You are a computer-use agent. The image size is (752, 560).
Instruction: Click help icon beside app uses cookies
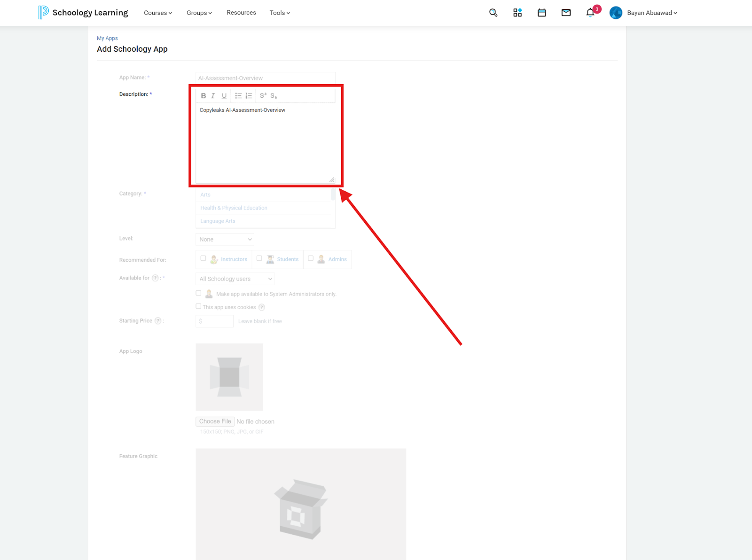(262, 307)
